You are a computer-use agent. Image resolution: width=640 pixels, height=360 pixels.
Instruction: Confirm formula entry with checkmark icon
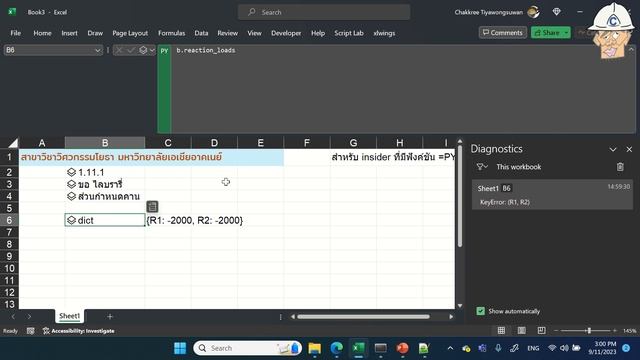(131, 50)
